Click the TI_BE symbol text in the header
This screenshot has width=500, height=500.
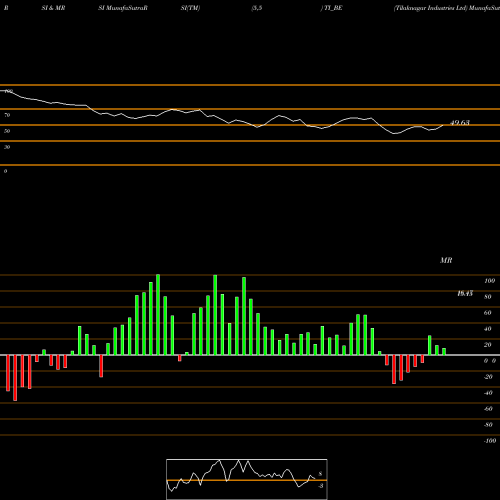(x=333, y=8)
